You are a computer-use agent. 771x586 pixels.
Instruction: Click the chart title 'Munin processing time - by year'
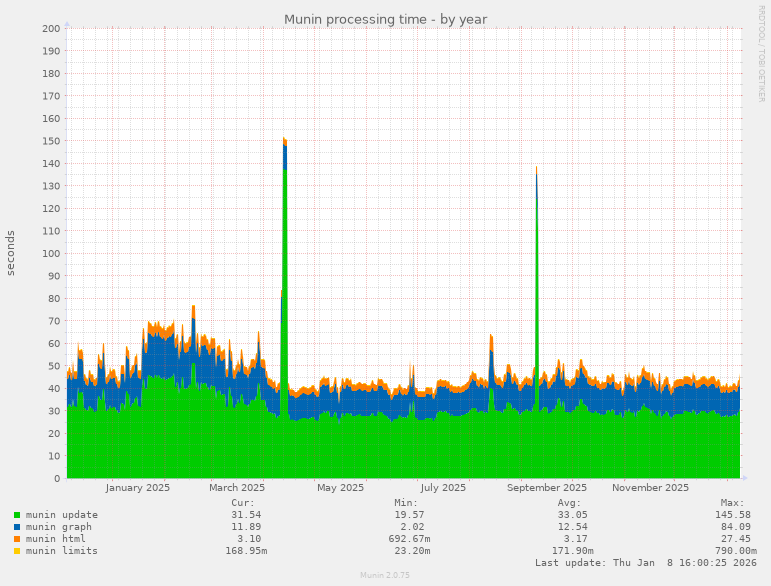[386, 20]
